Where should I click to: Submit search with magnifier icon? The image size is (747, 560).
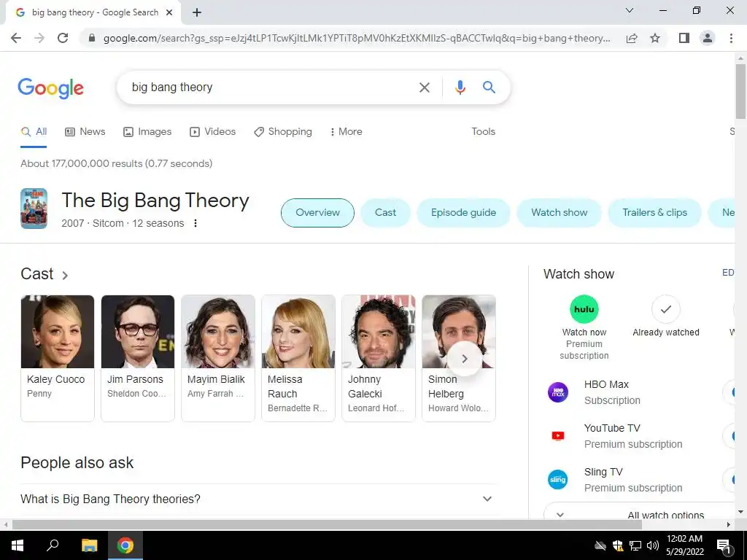pyautogui.click(x=489, y=87)
